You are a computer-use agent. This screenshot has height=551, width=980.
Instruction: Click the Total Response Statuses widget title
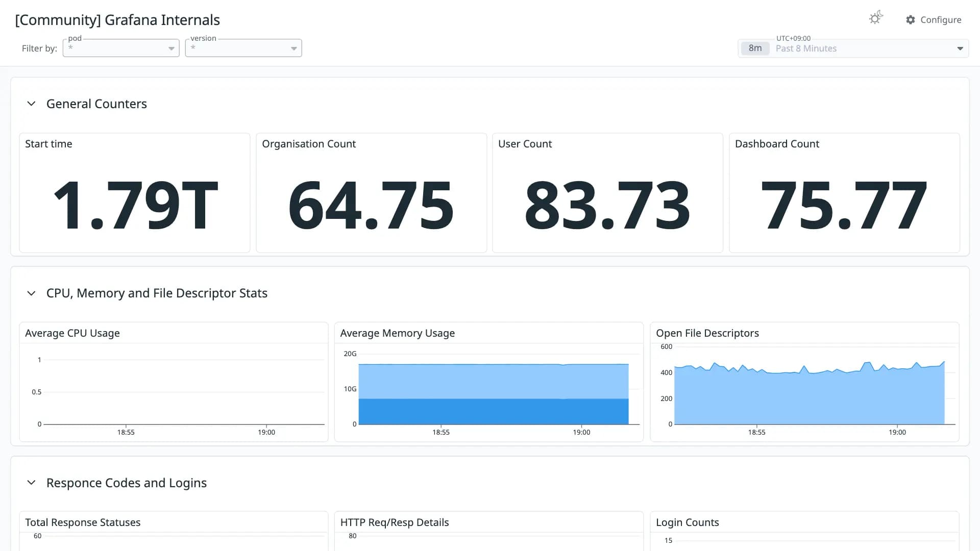click(83, 522)
